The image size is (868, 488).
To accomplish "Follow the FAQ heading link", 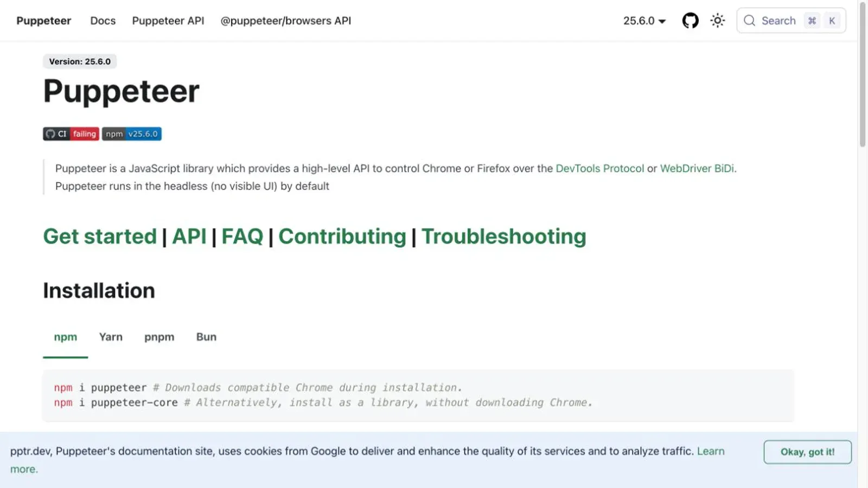I will point(242,236).
